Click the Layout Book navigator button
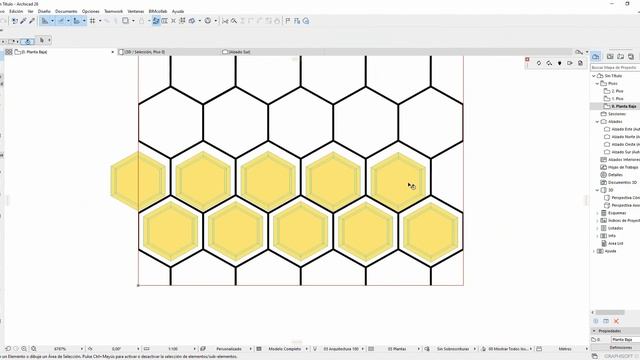The width and height of the screenshot is (640, 360). tap(620, 56)
